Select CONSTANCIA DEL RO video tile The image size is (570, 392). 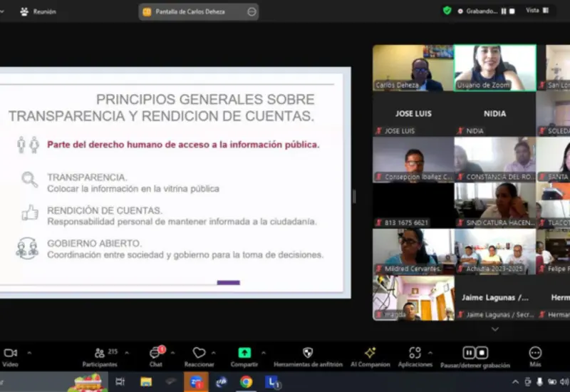pos(495,160)
